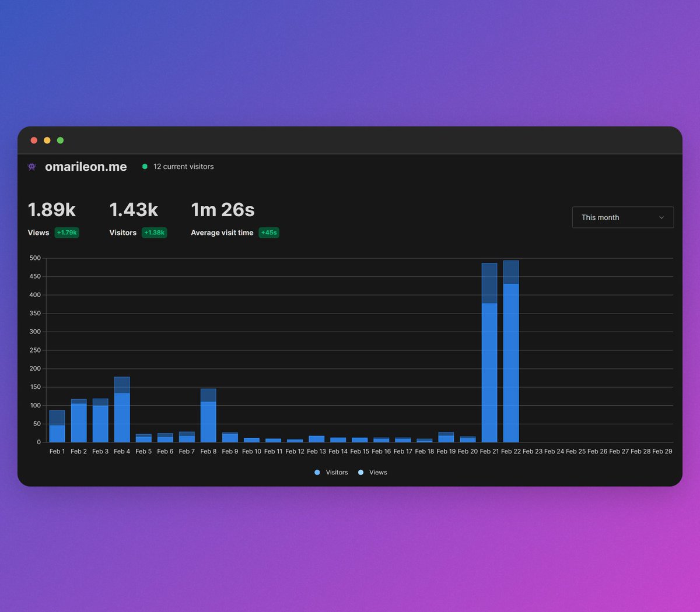Click the Feb 9 bar in the chart
Viewport: 700px width, 612px height.
(x=230, y=437)
